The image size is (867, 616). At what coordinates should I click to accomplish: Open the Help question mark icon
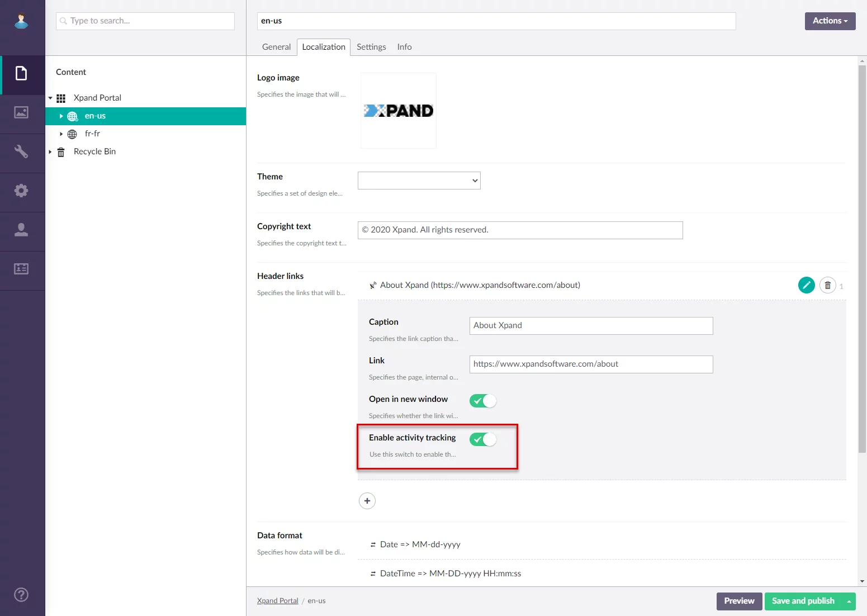pos(21,595)
